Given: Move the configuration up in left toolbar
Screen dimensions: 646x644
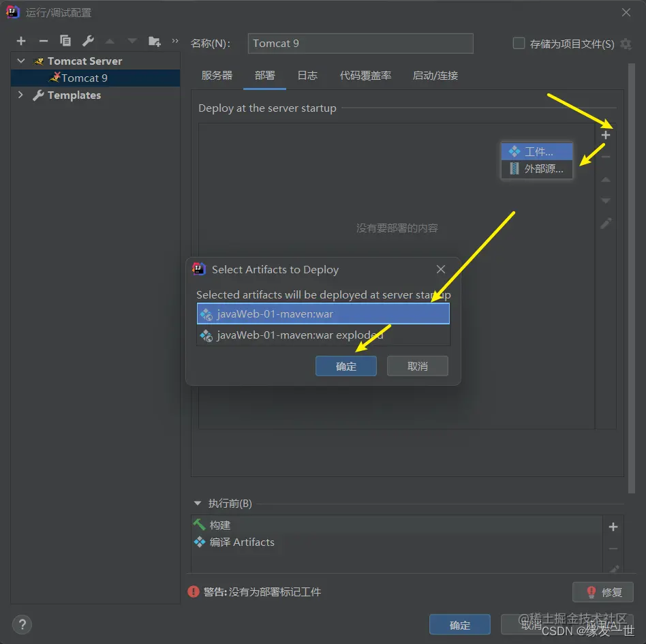Looking at the screenshot, I should (x=110, y=41).
